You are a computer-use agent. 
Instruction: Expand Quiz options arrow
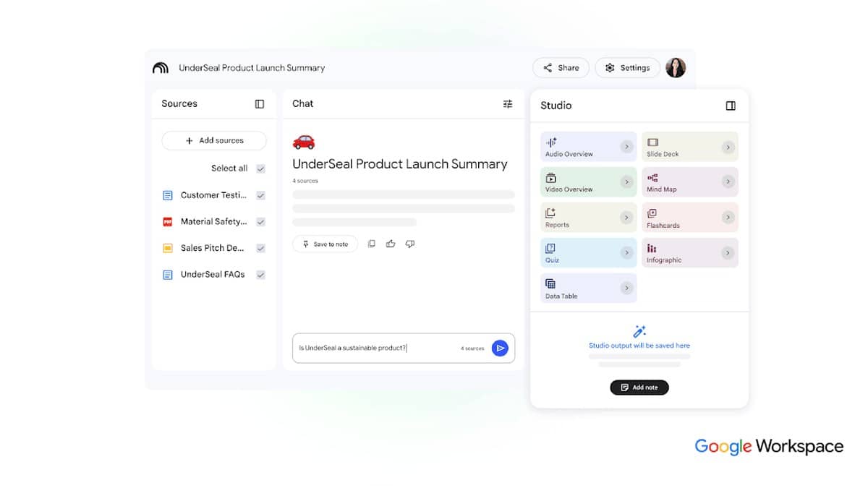point(626,253)
